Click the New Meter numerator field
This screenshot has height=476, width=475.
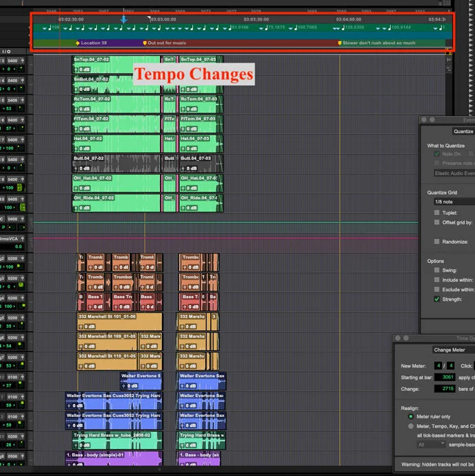point(438,366)
